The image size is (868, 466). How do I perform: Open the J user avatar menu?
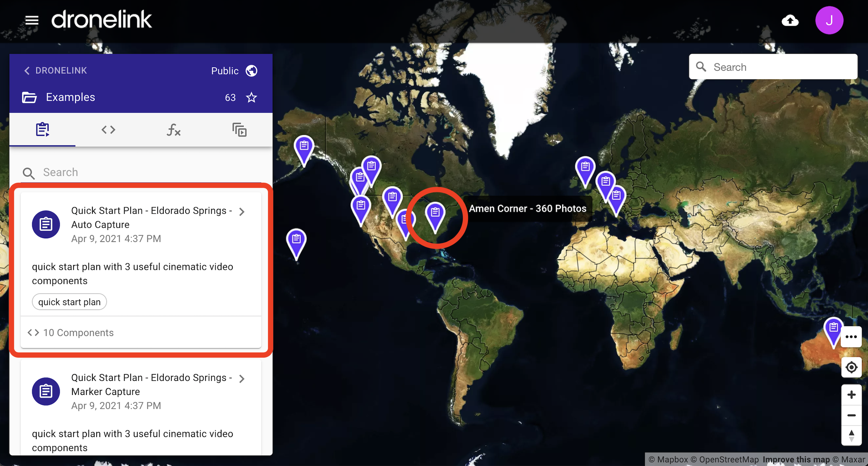click(829, 20)
